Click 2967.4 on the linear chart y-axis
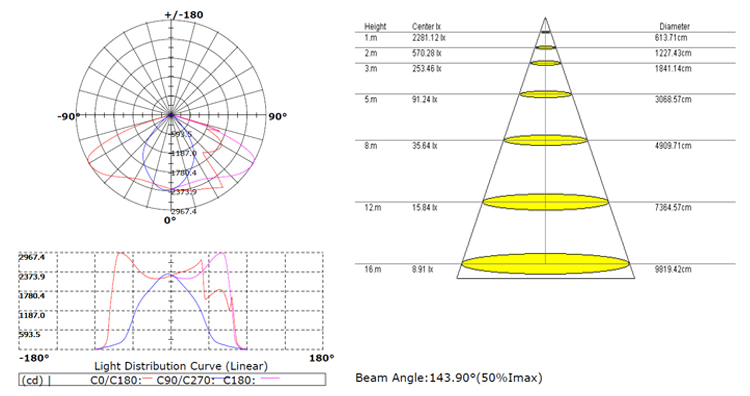The image size is (750, 396). 32,257
